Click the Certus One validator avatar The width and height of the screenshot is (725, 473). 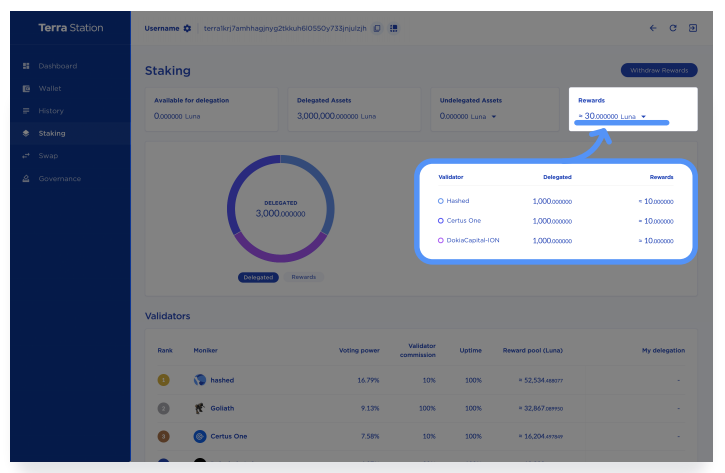point(200,436)
